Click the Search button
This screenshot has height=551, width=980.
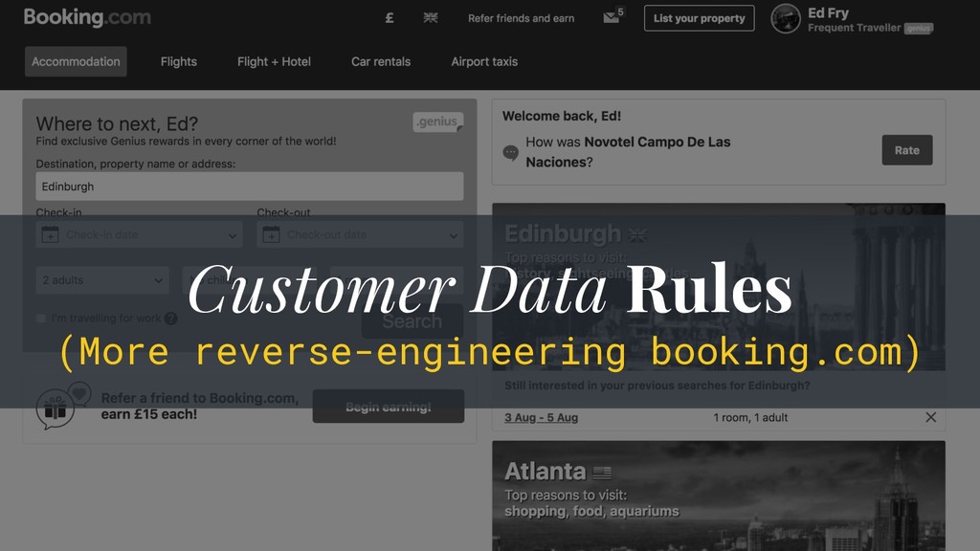pos(412,321)
